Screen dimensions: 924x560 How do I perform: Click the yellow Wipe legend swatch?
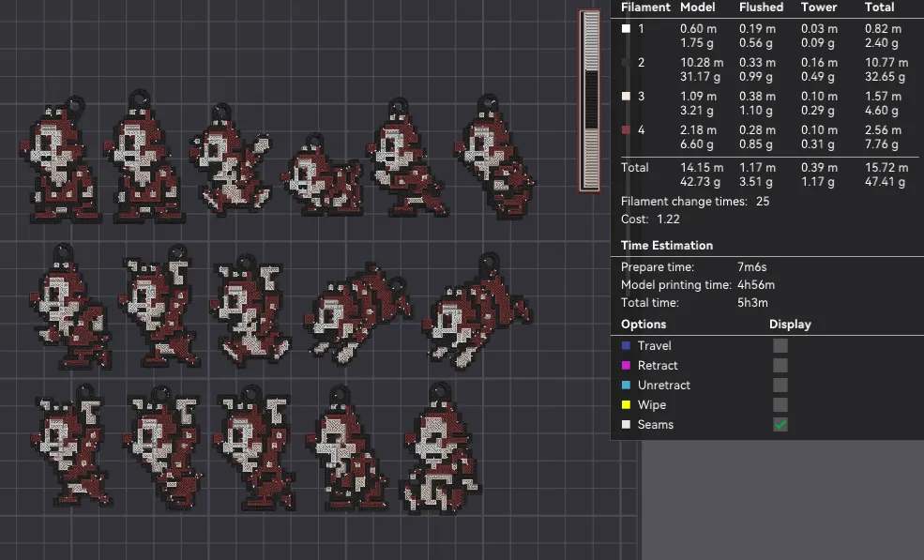pyautogui.click(x=626, y=405)
